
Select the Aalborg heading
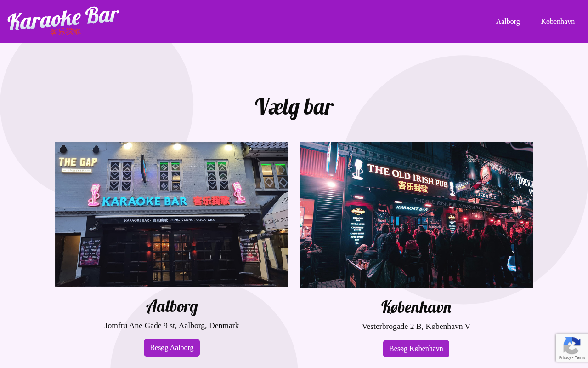(x=172, y=306)
